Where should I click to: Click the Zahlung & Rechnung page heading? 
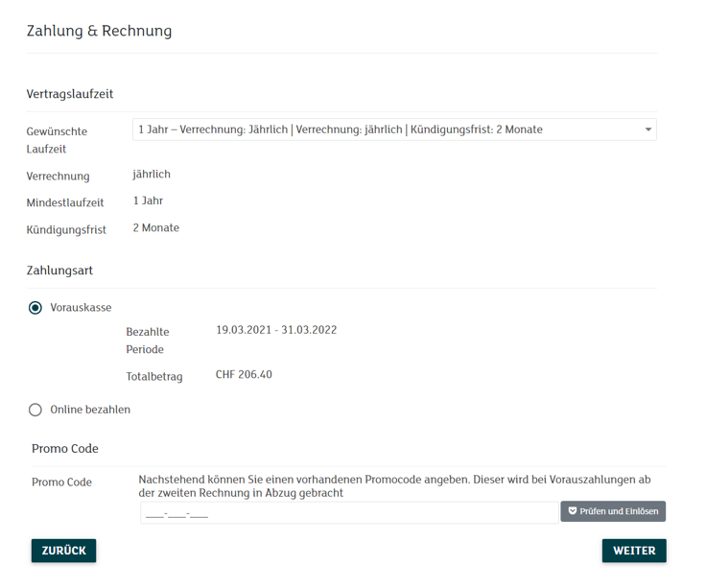(x=99, y=31)
